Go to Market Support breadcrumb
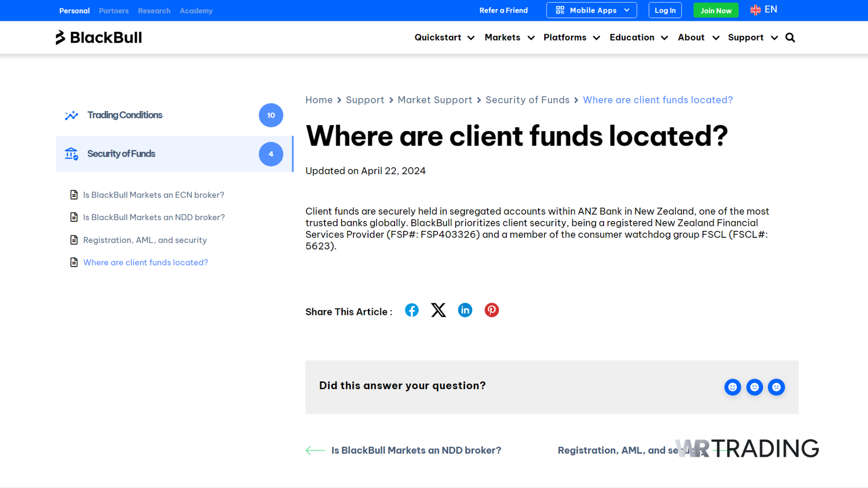This screenshot has width=868, height=488. (x=434, y=100)
